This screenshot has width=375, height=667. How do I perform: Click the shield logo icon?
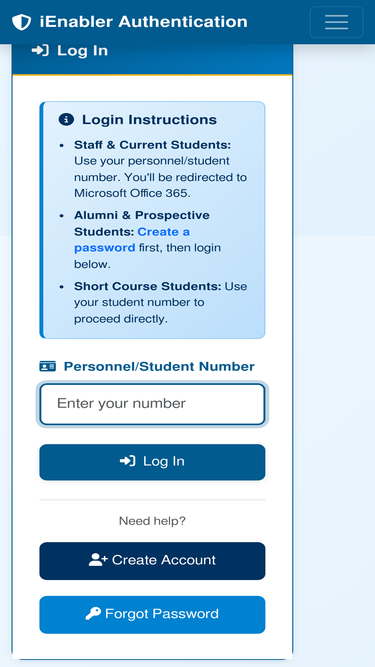tap(21, 22)
